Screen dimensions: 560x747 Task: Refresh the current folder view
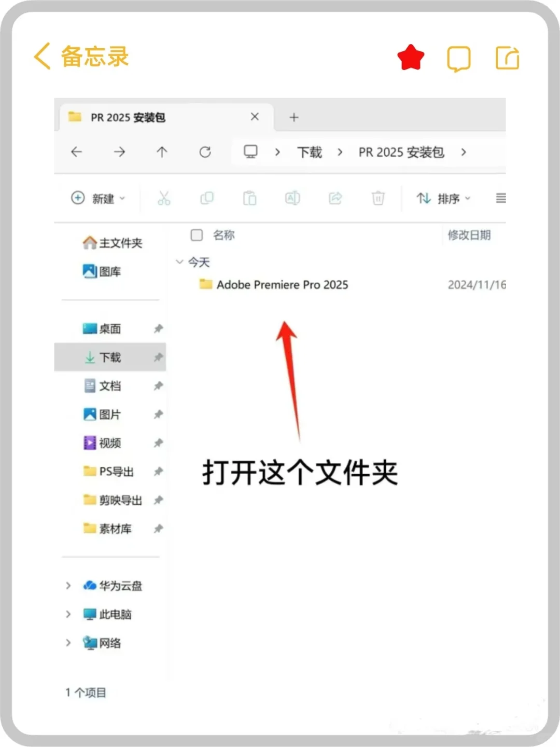[205, 152]
